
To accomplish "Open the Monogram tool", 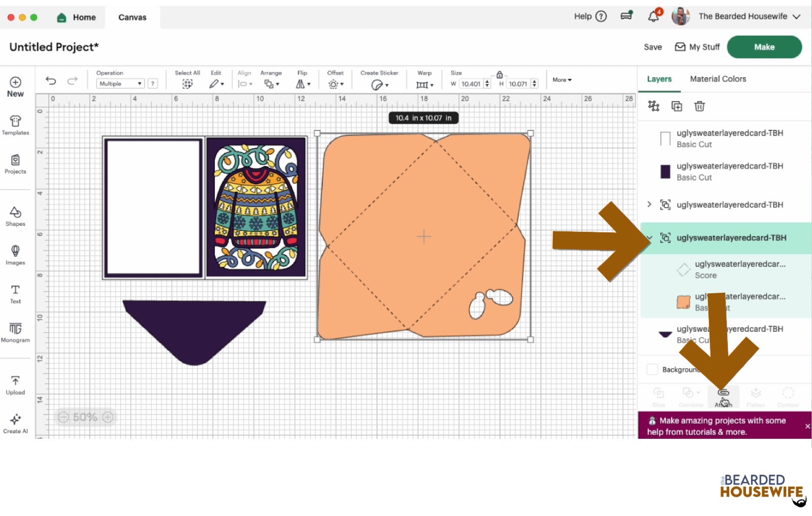I will click(15, 332).
